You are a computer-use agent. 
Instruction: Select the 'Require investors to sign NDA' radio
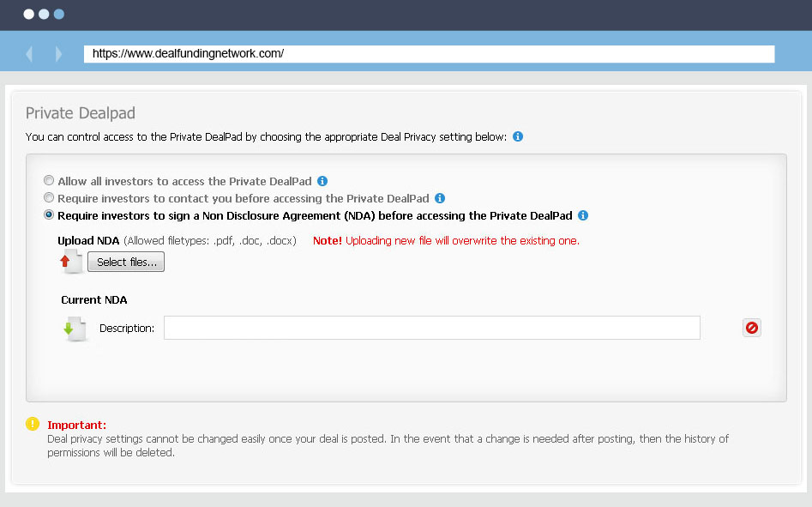[49, 215]
